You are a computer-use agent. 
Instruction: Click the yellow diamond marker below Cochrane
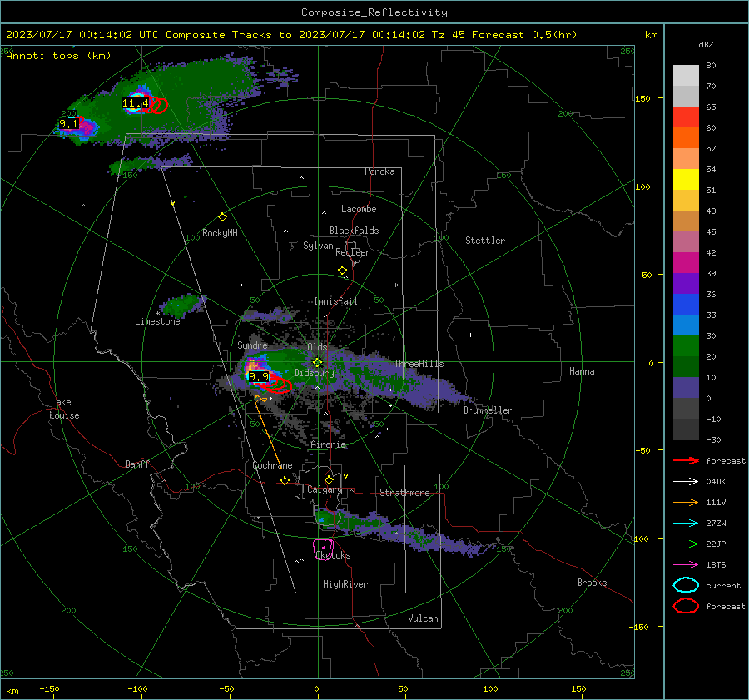(x=285, y=480)
